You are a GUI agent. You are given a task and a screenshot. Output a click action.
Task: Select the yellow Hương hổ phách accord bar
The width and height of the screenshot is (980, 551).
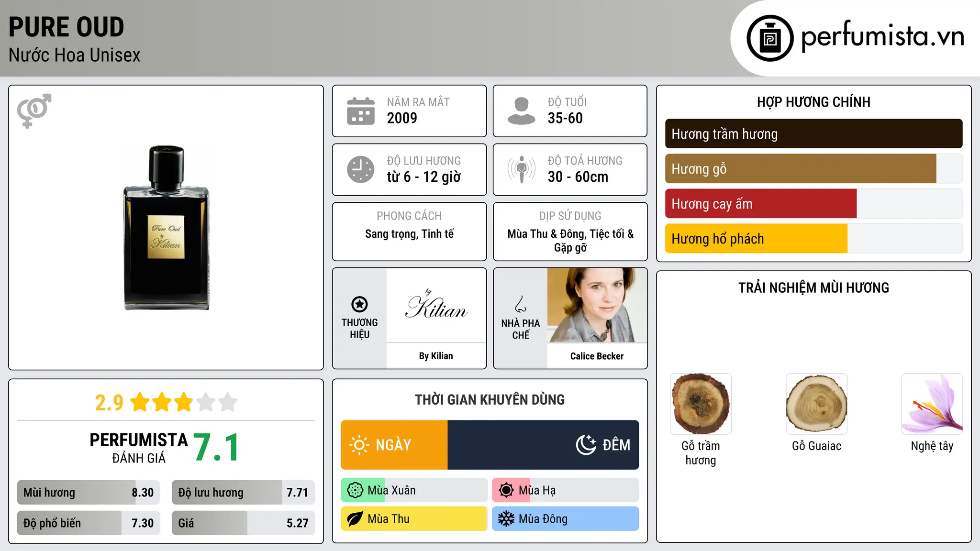click(x=813, y=239)
